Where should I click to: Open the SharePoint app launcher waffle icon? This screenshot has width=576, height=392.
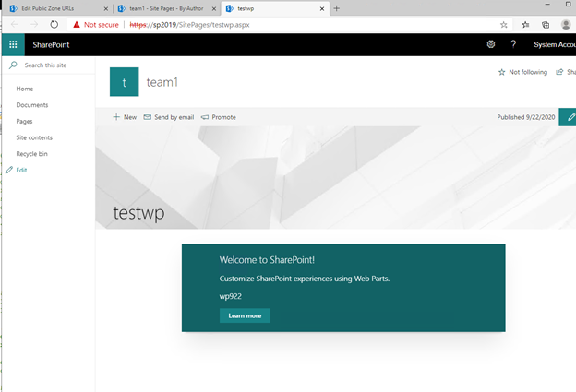13,44
